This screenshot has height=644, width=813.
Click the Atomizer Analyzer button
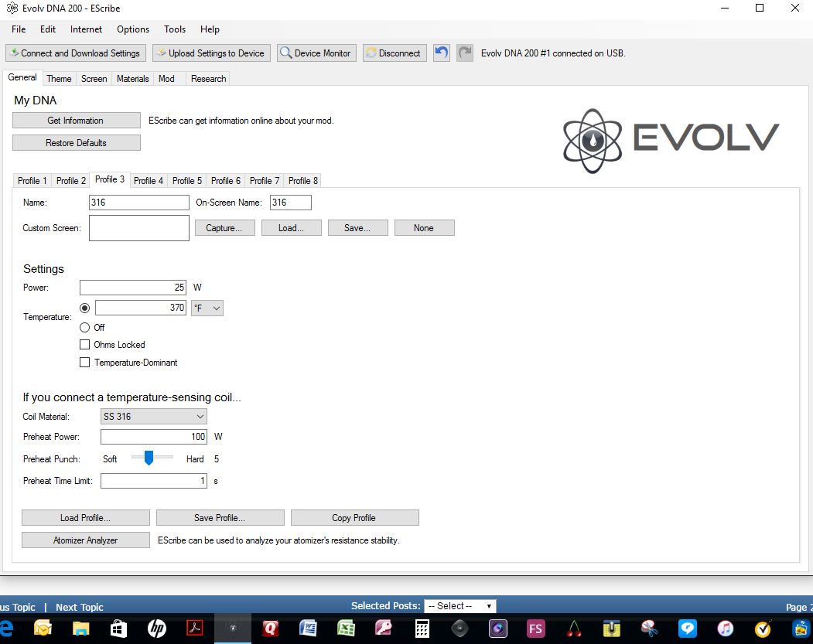[x=85, y=540]
